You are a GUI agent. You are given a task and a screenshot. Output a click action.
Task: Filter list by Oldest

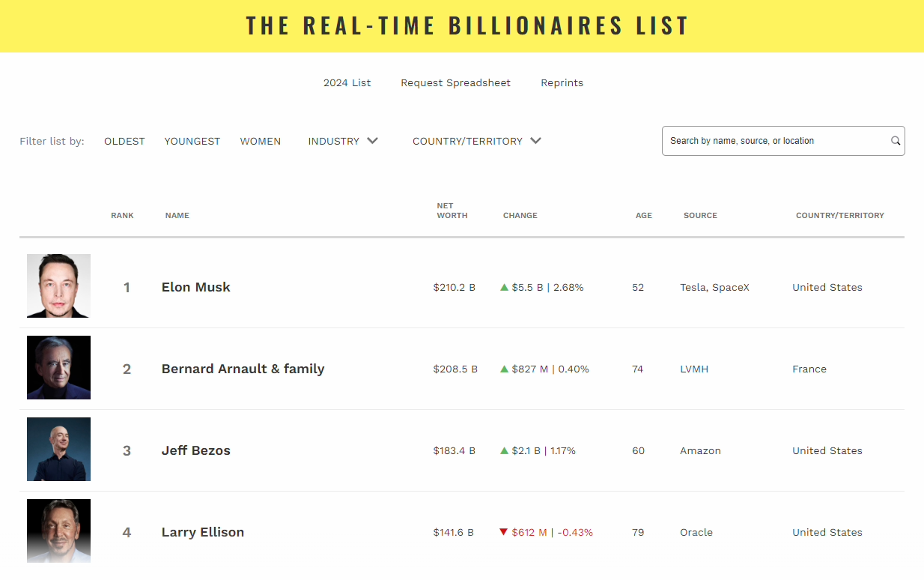(124, 141)
